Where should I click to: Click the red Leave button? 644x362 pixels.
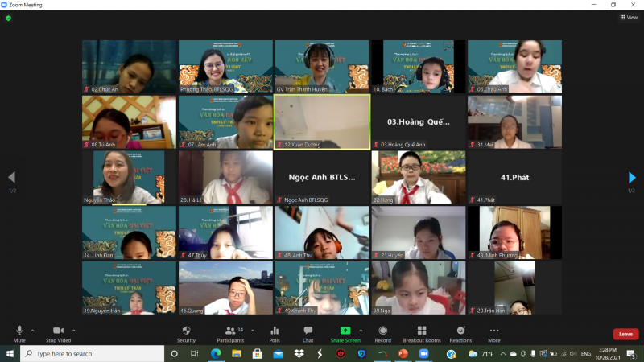tap(625, 334)
